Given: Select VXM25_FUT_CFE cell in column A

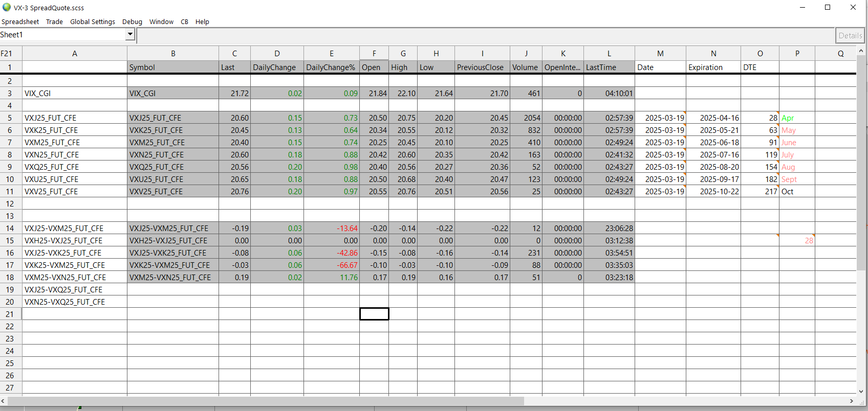Looking at the screenshot, I should 75,142.
